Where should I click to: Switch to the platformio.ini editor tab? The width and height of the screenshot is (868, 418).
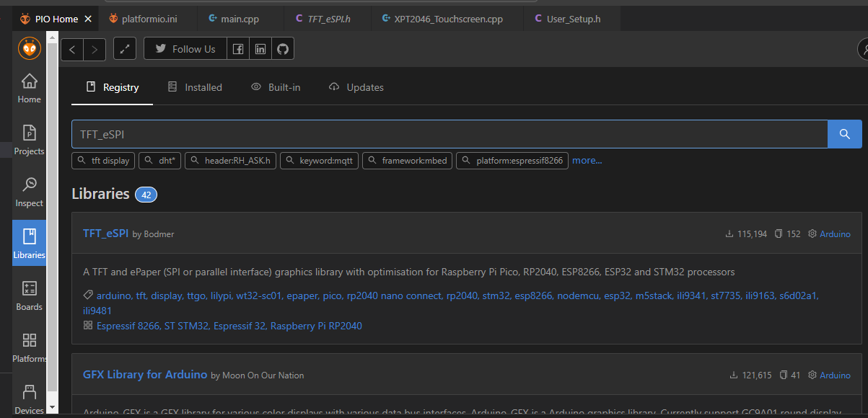coord(149,19)
